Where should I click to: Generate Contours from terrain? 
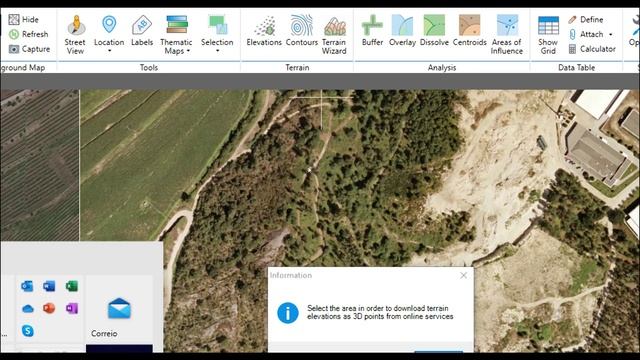click(x=302, y=31)
